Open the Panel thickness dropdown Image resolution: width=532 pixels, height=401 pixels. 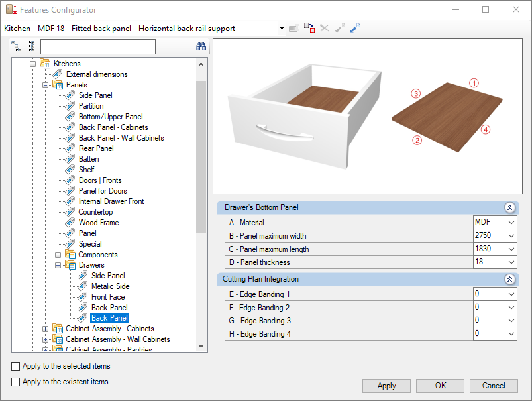click(x=511, y=262)
